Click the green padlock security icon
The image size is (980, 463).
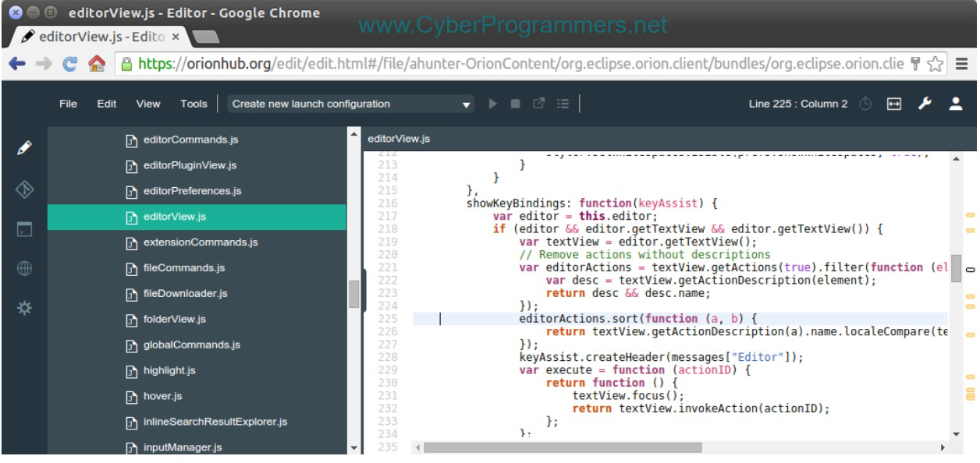click(x=126, y=65)
